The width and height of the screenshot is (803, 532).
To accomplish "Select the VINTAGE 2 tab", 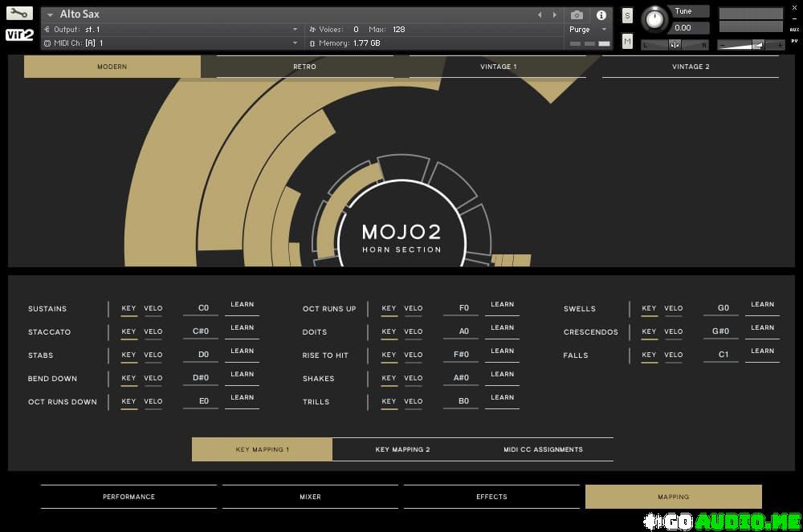I will pyautogui.click(x=691, y=67).
